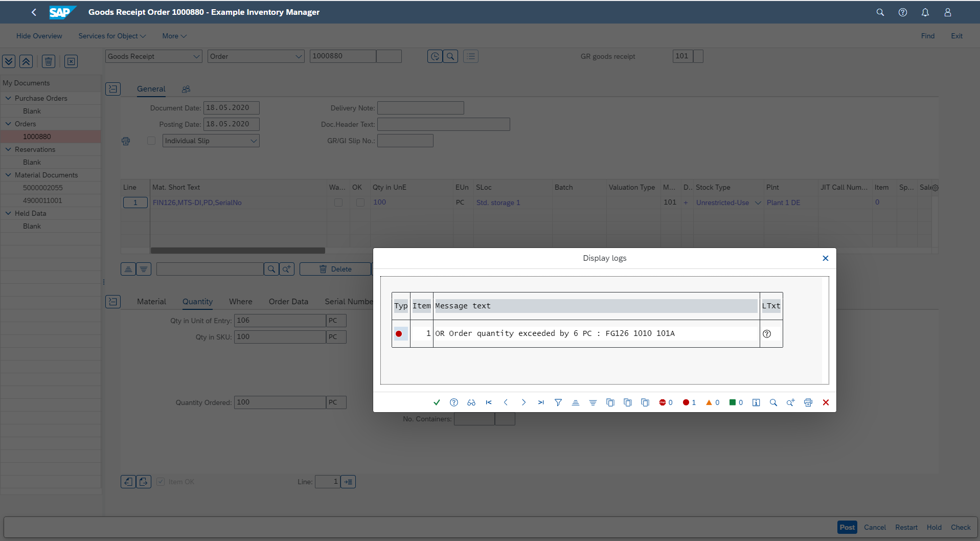Viewport: 980px width, 541px height.
Task: Click the information icon in logs toolbar
Action: [x=756, y=402]
